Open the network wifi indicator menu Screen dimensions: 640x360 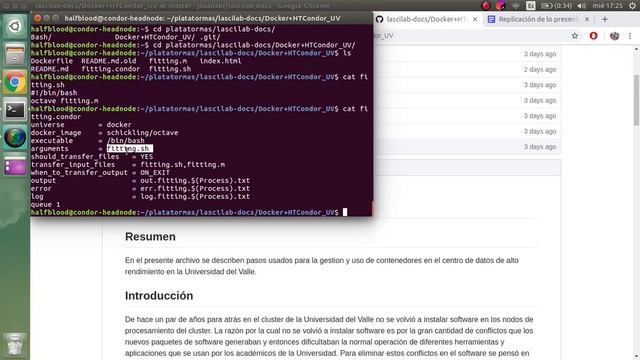516,6
